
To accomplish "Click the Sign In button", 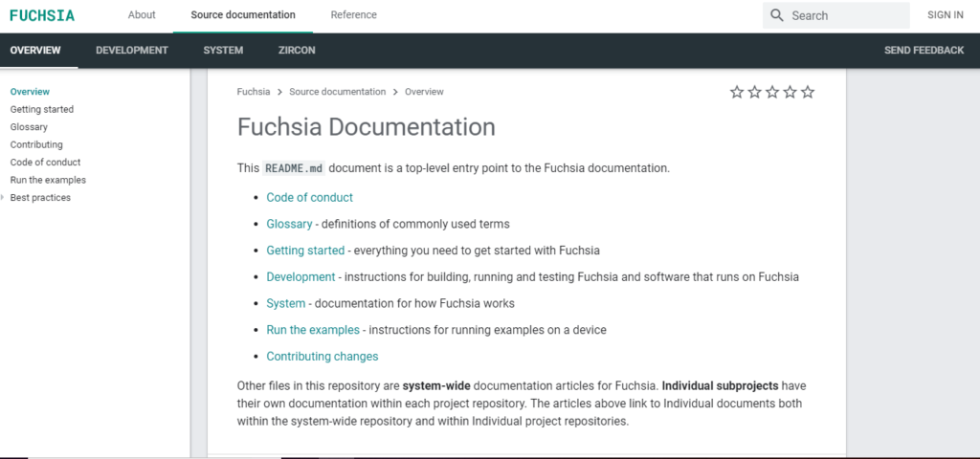I will [x=945, y=15].
